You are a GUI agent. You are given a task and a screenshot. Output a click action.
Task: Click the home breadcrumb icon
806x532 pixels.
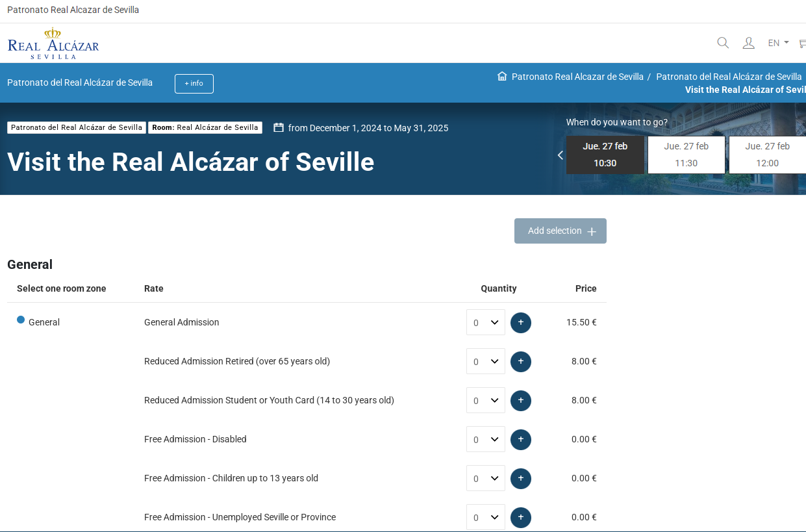click(502, 76)
